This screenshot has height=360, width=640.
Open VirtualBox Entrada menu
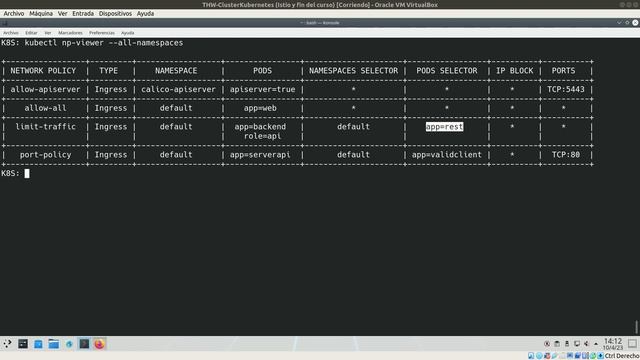(x=83, y=13)
